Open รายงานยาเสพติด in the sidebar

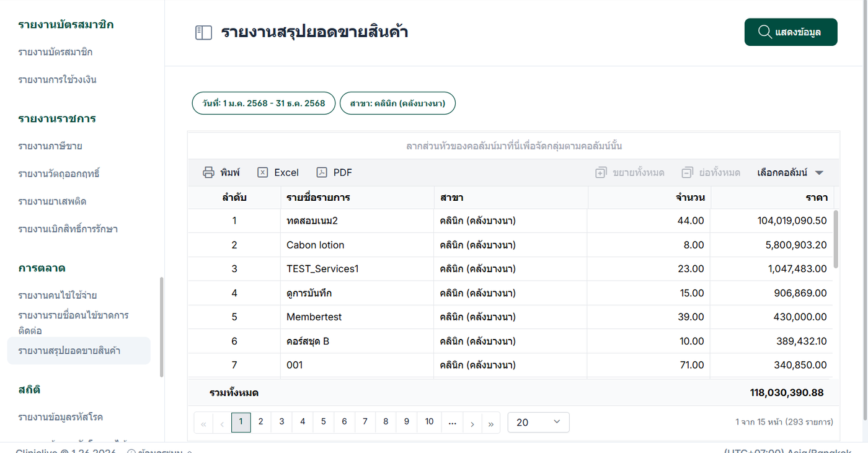[x=52, y=201]
